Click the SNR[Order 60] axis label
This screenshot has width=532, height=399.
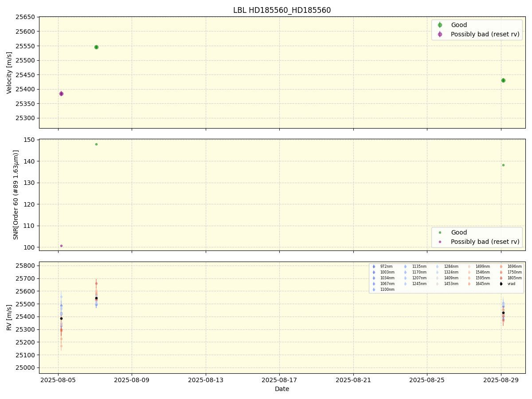tap(16, 195)
